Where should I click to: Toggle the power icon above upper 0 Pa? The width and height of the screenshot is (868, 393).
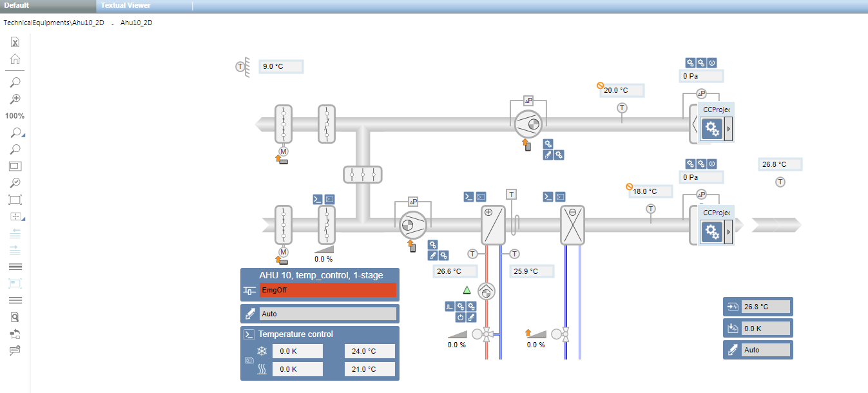(x=712, y=63)
